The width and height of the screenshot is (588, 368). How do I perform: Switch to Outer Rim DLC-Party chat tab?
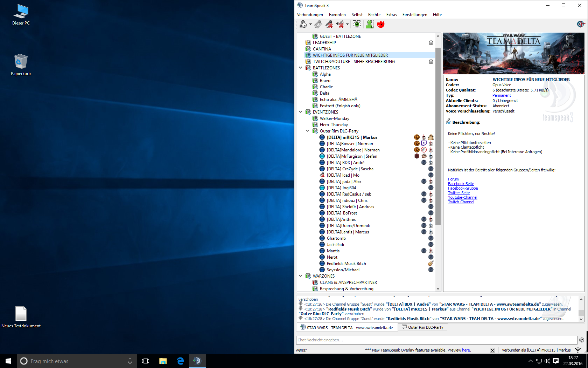pyautogui.click(x=422, y=327)
